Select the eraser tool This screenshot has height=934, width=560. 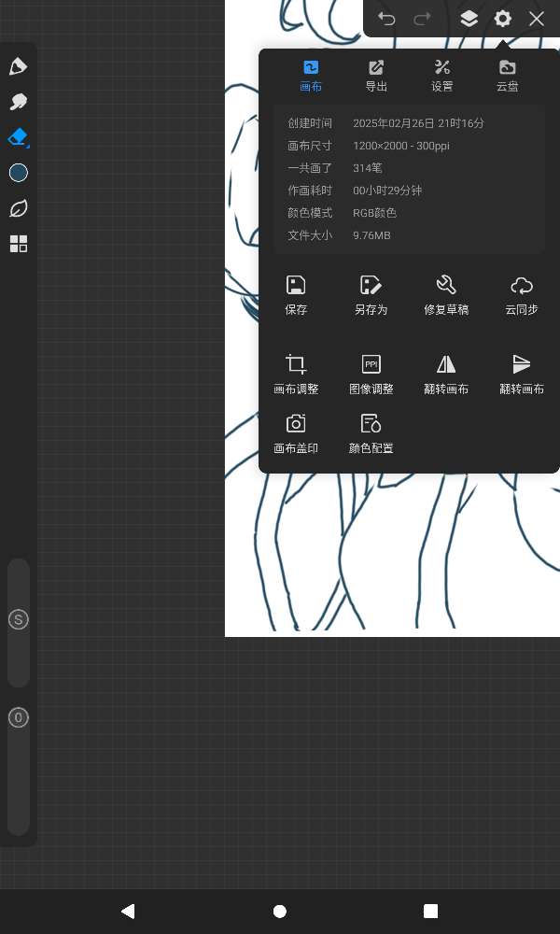[19, 137]
